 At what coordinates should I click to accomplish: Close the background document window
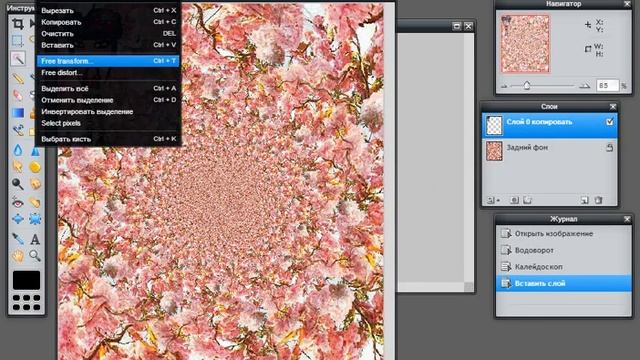pos(469,27)
